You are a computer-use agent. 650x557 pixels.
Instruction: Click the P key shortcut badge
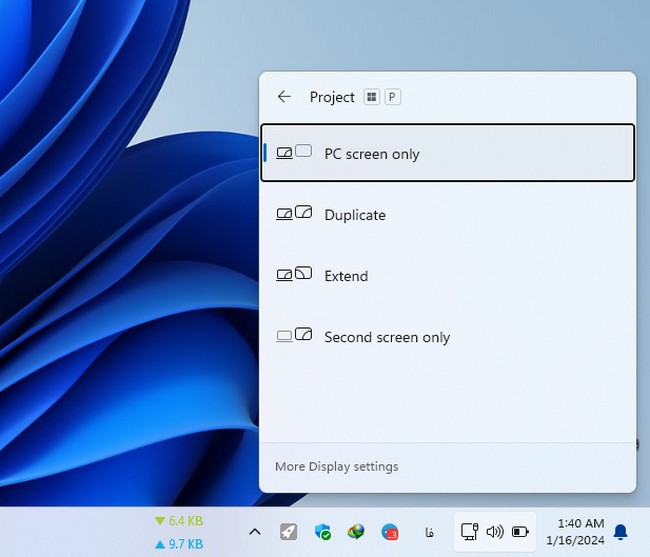tap(392, 97)
